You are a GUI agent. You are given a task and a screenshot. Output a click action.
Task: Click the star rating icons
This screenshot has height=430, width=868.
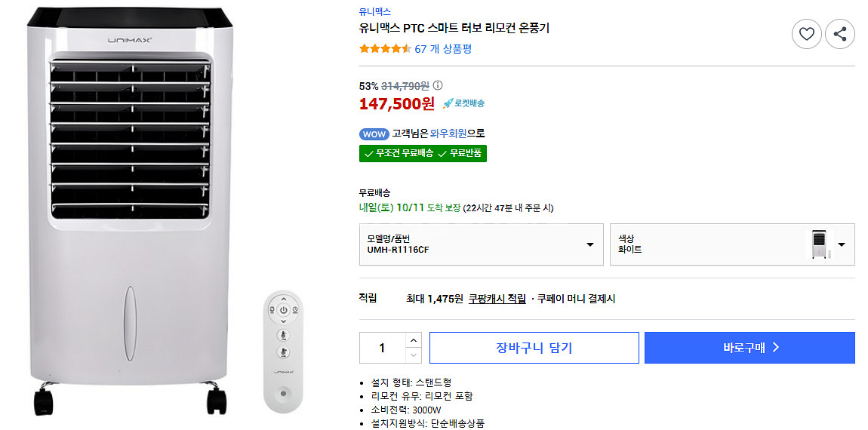(x=385, y=49)
